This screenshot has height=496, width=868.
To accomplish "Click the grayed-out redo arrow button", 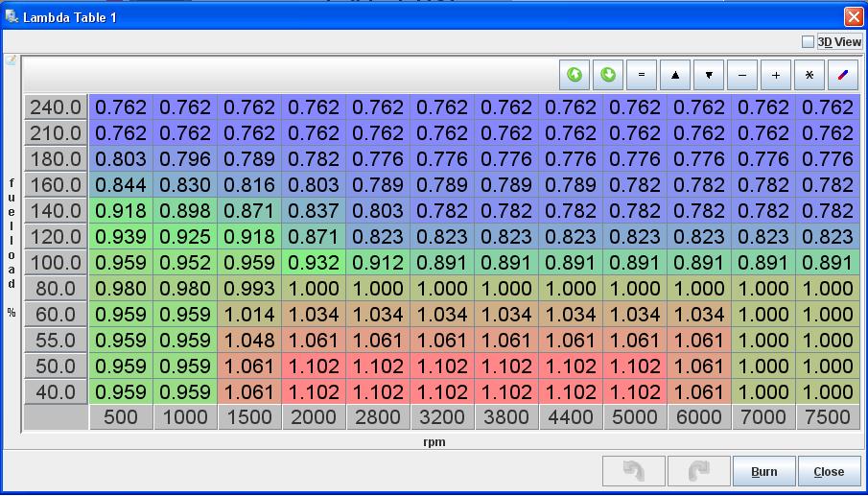I will (x=699, y=471).
